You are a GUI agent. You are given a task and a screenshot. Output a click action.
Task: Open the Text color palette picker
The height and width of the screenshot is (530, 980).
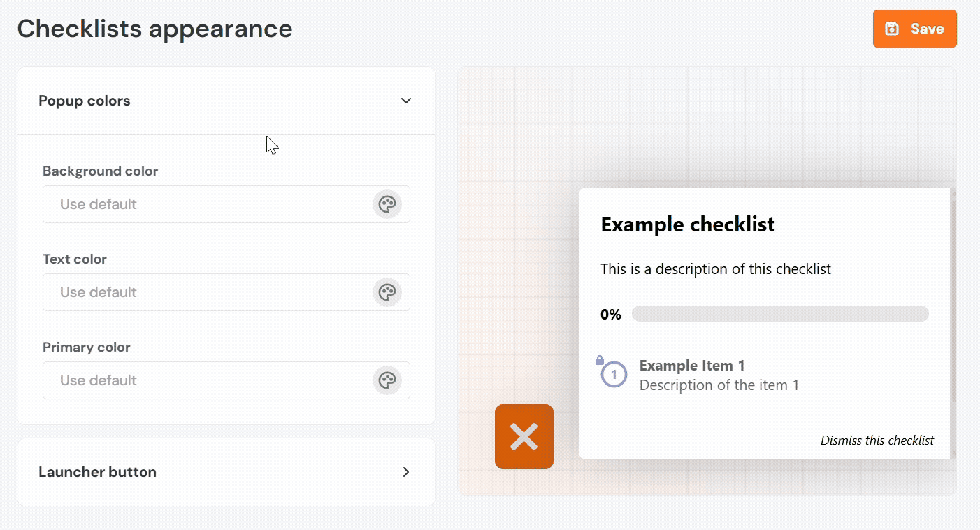click(x=387, y=292)
